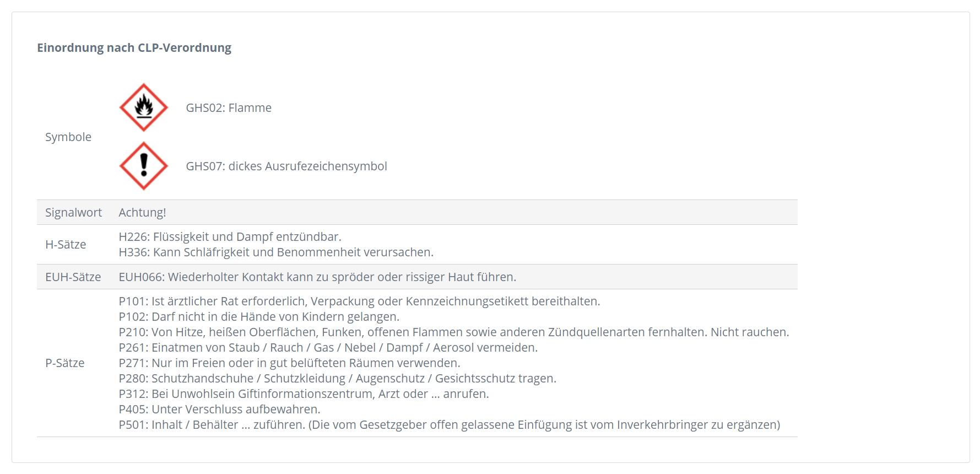
Task: Click the 'GHS07: dickes Ausrufezeichensymbol' label
Action: click(x=286, y=166)
